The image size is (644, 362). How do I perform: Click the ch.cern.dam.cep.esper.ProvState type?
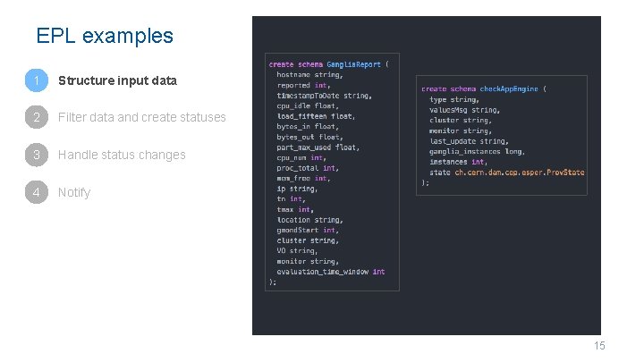pyautogui.click(x=520, y=173)
